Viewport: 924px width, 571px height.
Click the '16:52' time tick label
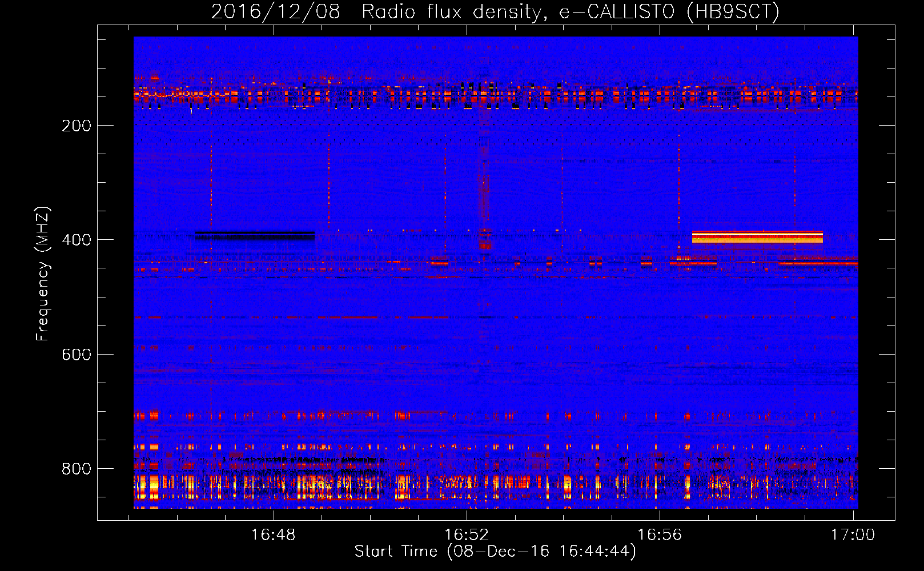tap(467, 535)
